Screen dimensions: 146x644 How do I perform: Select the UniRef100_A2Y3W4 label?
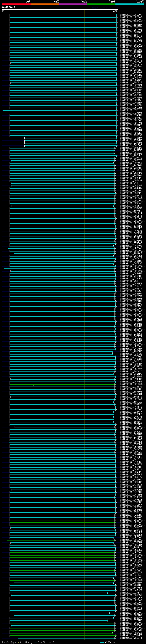point(131,113)
